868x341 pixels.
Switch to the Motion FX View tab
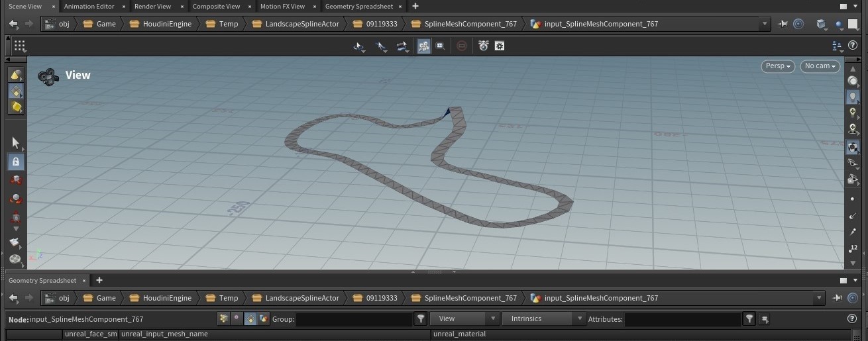click(282, 7)
